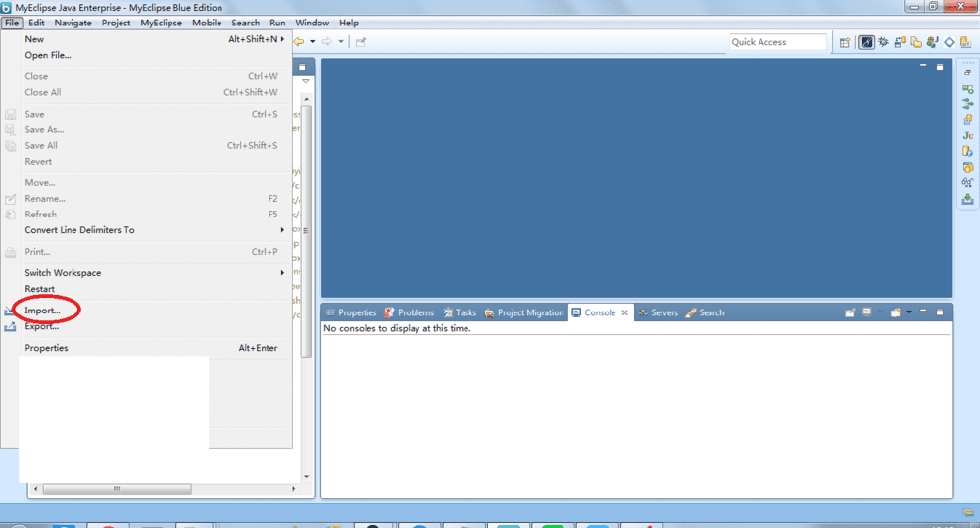Switch to the Search tab
The height and width of the screenshot is (528, 980).
click(705, 312)
